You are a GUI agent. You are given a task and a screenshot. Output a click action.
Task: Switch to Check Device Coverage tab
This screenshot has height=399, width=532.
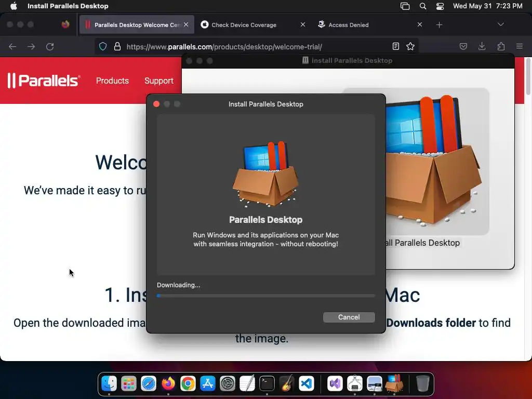point(244,25)
